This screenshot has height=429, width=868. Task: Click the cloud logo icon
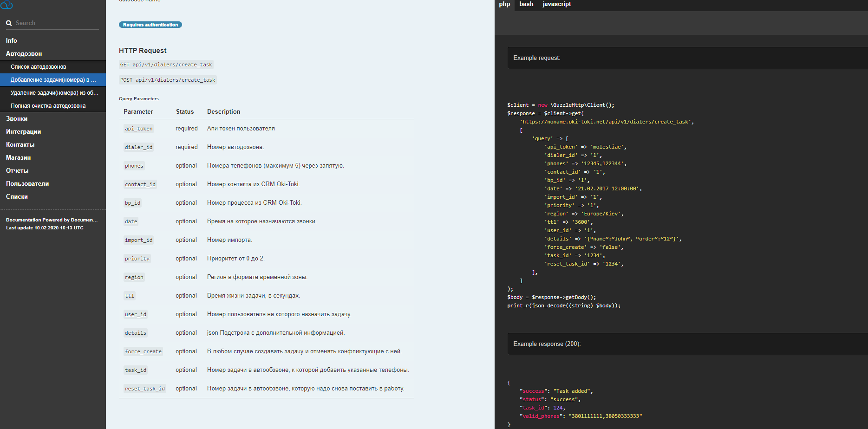click(x=7, y=5)
